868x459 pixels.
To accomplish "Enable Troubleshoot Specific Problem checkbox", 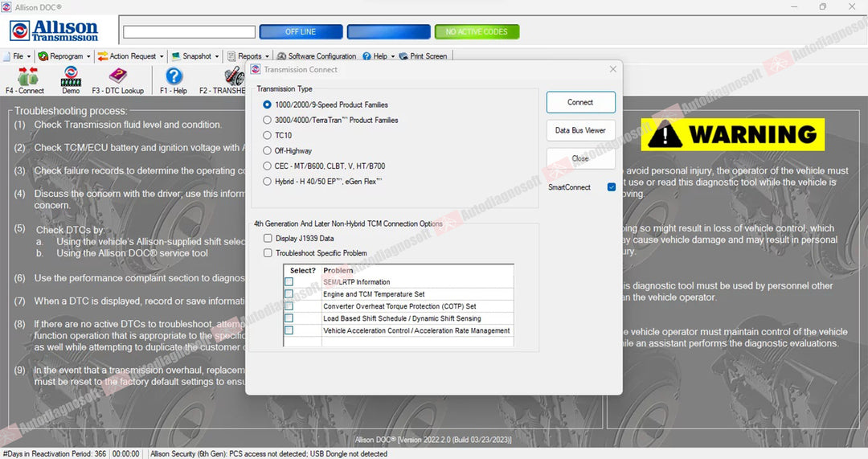I will tap(268, 253).
